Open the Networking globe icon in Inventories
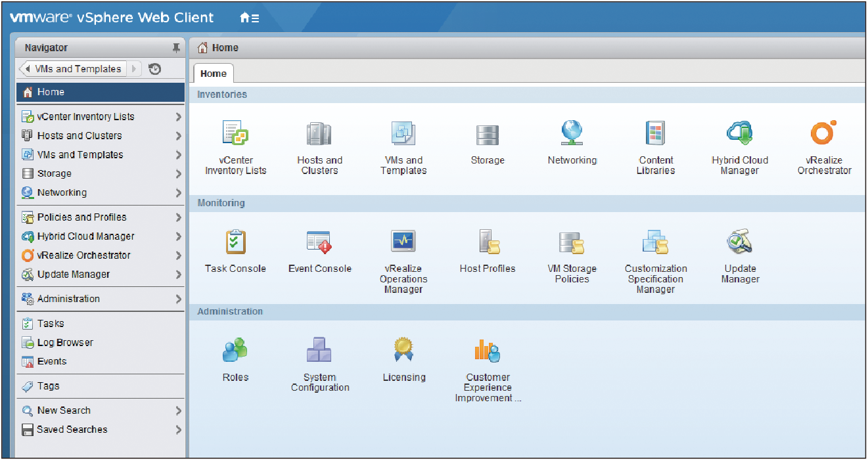Viewport: 868px width, 461px height. (572, 133)
